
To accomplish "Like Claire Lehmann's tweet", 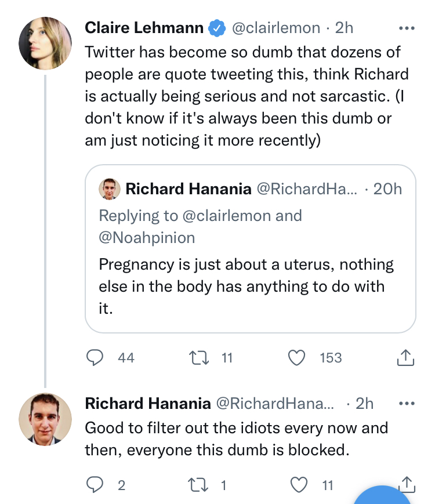I will (297, 358).
